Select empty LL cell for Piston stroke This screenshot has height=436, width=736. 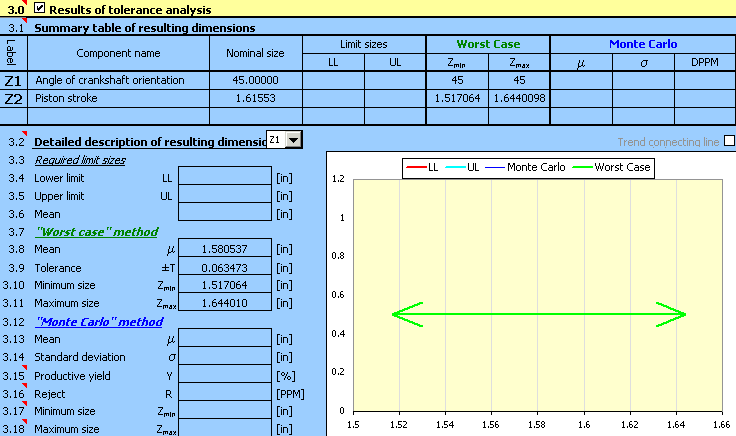click(x=333, y=99)
